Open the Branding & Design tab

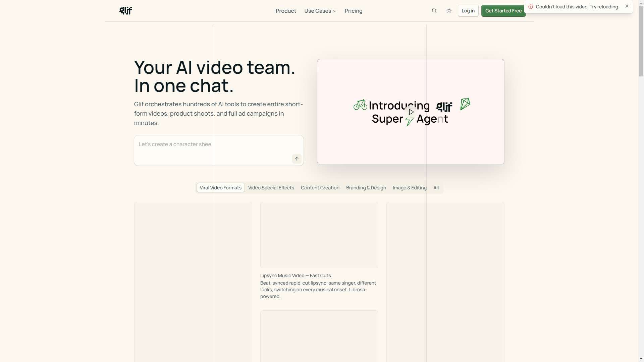click(366, 188)
